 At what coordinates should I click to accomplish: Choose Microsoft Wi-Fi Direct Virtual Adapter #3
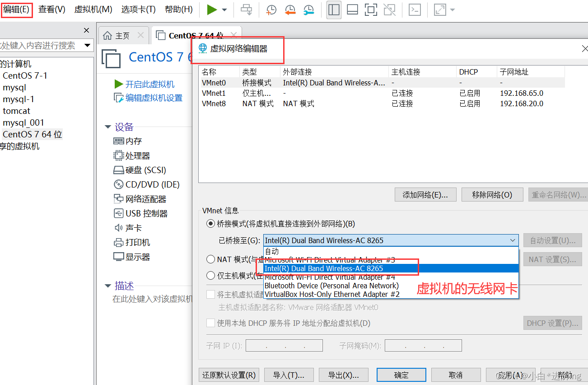391,260
